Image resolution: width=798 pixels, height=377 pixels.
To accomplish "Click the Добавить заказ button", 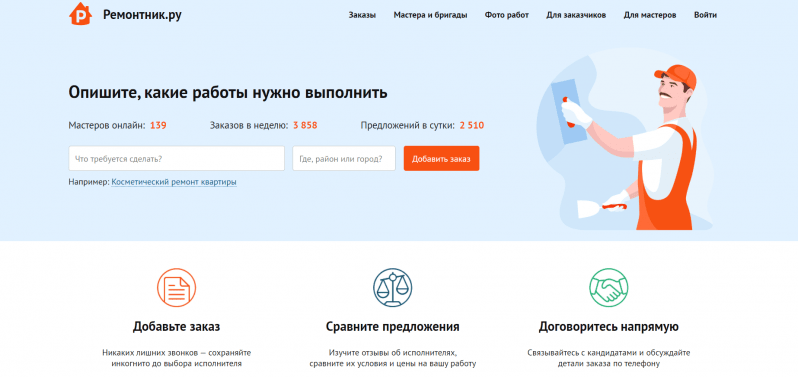I will pos(441,159).
